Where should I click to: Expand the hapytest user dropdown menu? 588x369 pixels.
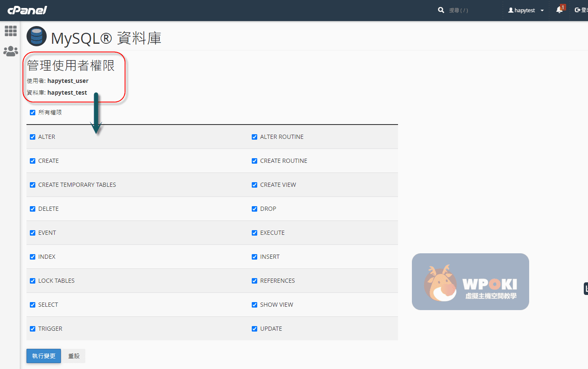[525, 10]
